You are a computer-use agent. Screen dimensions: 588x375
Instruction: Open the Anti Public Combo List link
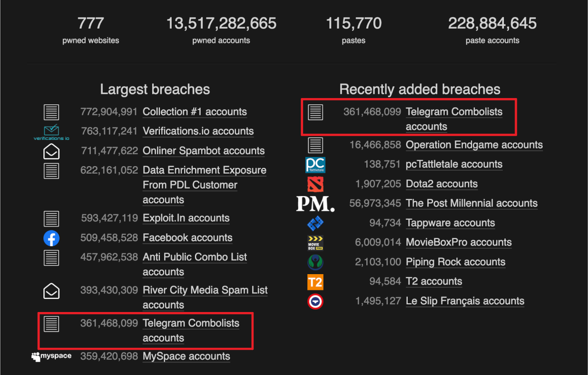coord(194,257)
